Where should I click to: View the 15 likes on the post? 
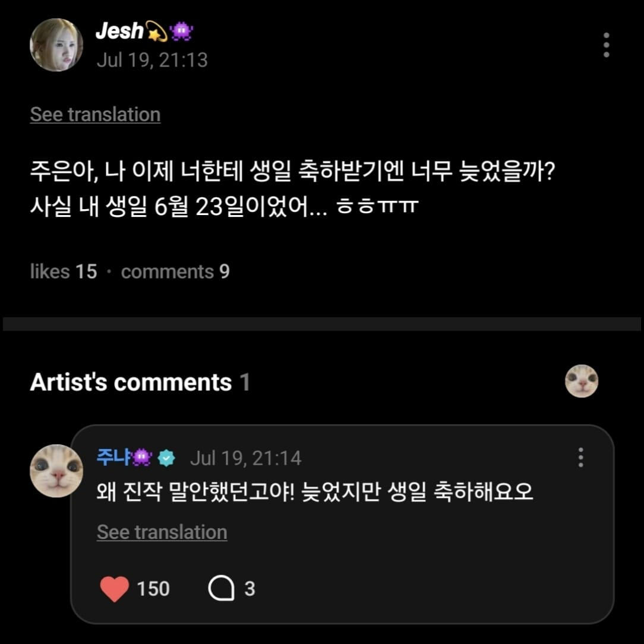coord(64,272)
